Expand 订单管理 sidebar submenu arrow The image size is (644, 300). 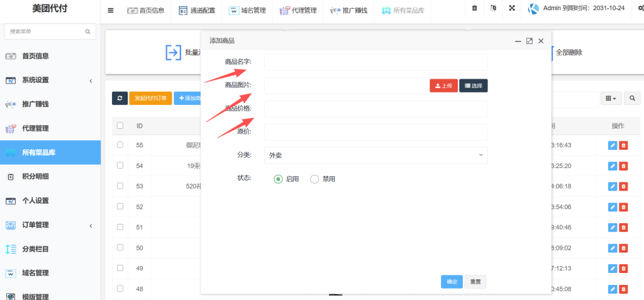(x=91, y=225)
